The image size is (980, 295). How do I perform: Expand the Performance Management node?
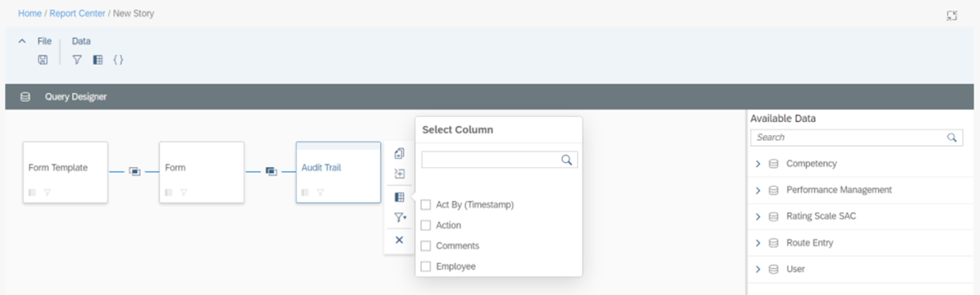tap(758, 190)
